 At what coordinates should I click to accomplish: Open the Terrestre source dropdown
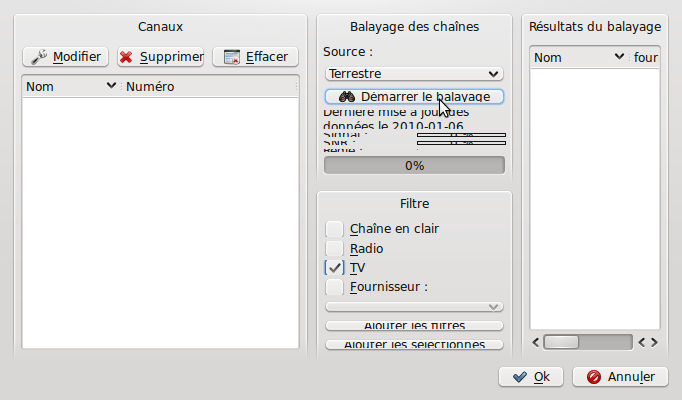pos(414,73)
